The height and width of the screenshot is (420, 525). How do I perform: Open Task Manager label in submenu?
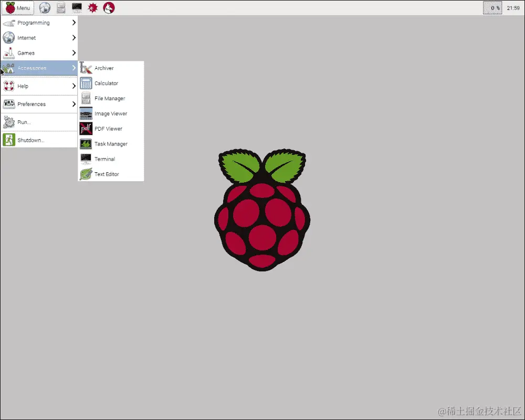[x=111, y=144]
